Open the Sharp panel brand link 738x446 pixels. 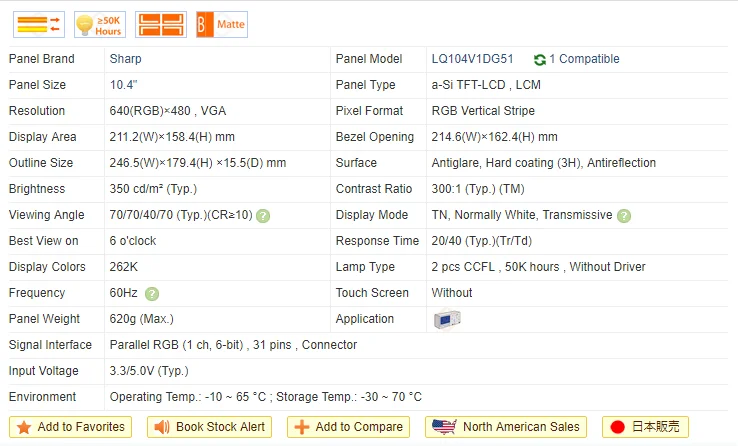tap(126, 59)
